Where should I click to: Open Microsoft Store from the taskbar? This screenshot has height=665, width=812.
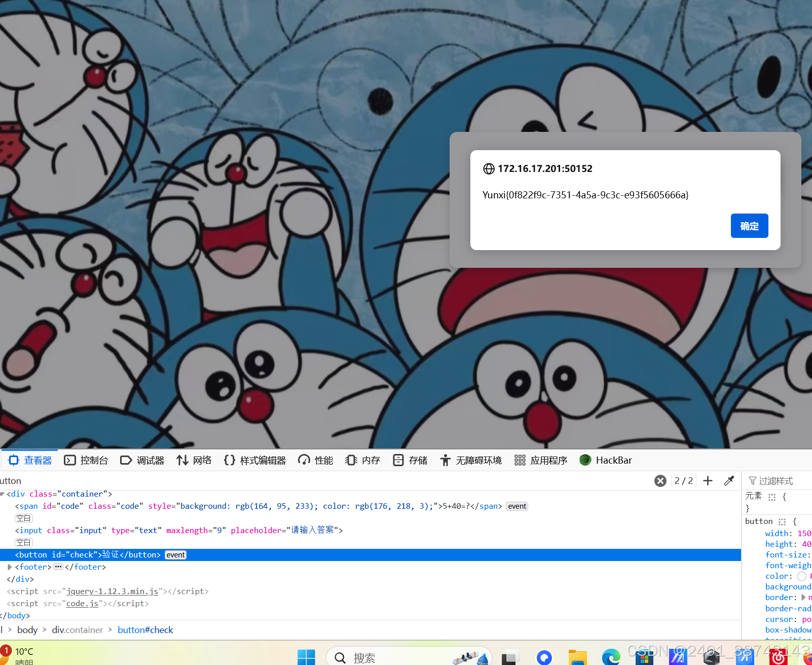pyautogui.click(x=644, y=657)
